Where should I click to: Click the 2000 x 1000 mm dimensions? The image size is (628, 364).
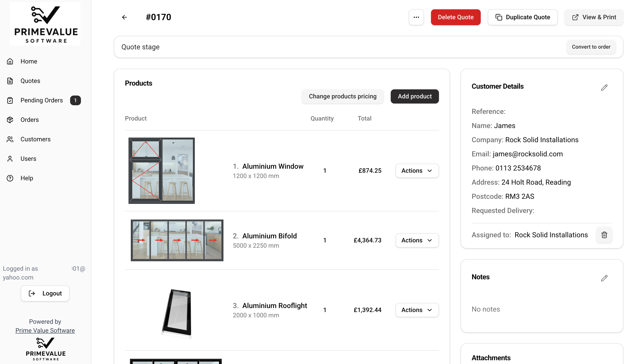pos(256,315)
